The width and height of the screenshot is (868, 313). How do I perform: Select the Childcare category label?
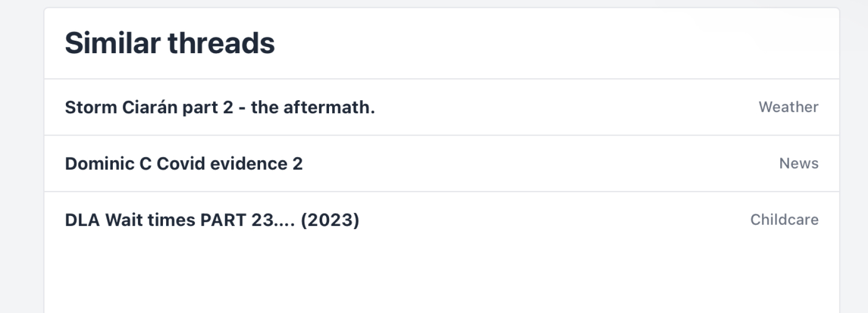pos(784,220)
